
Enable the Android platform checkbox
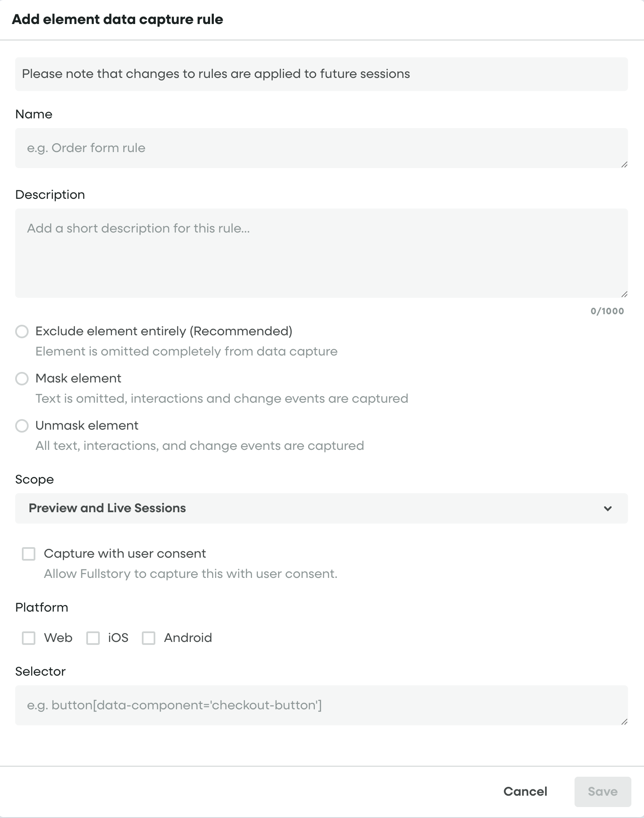coord(149,638)
